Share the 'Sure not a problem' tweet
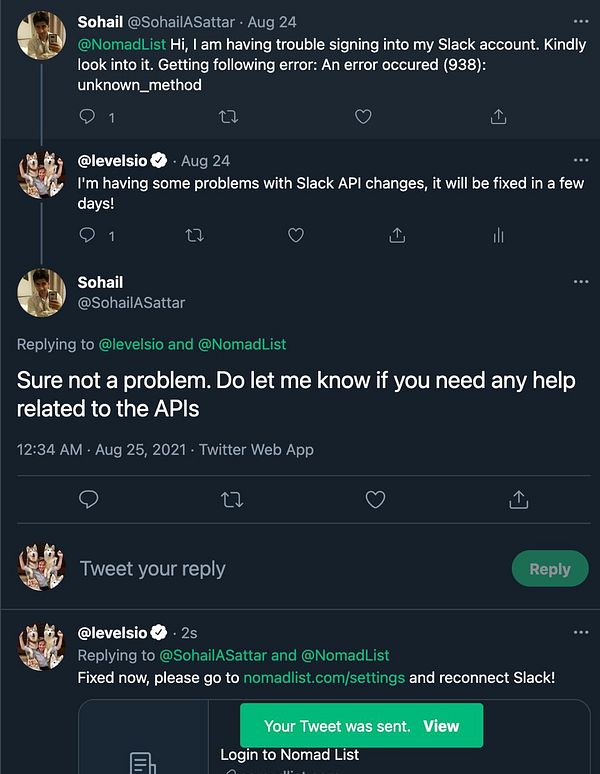 pyautogui.click(x=518, y=499)
